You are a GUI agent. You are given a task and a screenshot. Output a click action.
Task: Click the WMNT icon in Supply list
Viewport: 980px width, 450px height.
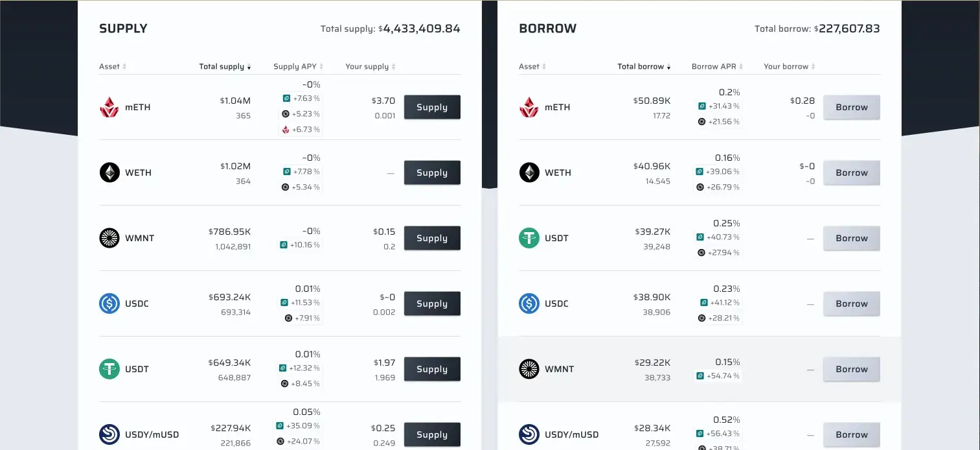coord(109,238)
